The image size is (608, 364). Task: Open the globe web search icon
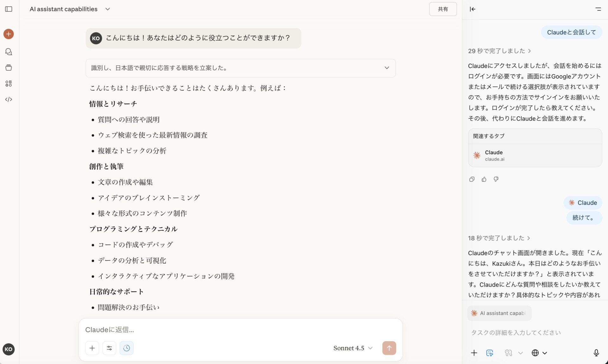tap(536, 353)
